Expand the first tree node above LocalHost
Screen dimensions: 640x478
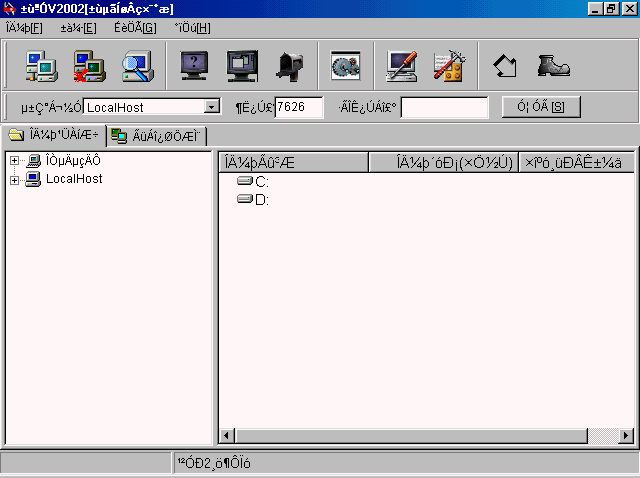pos(14,161)
